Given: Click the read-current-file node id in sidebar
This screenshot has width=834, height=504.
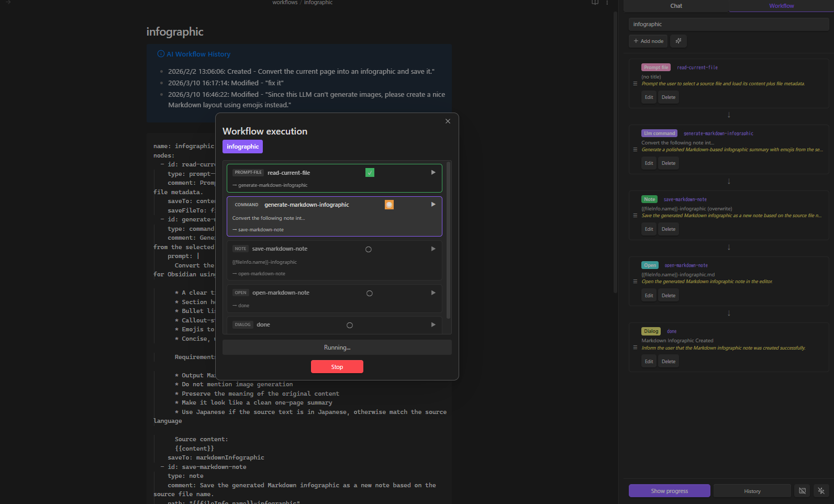Looking at the screenshot, I should point(697,68).
